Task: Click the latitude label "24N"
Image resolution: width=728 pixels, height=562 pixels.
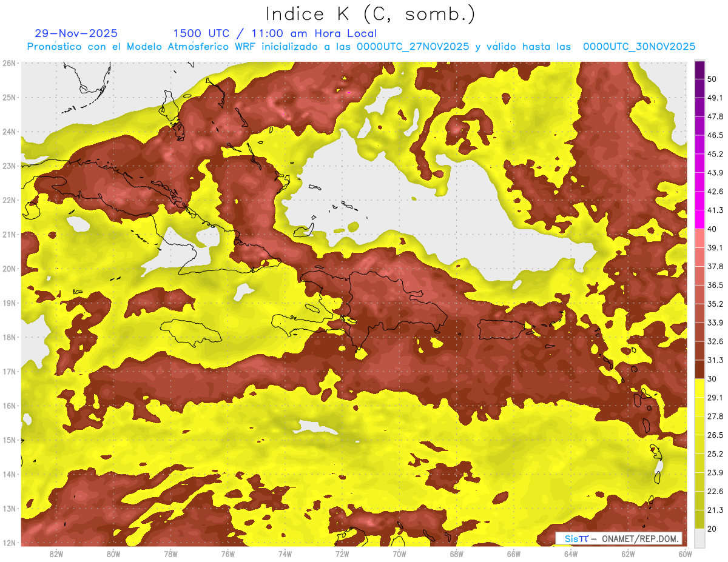Action: (x=9, y=132)
